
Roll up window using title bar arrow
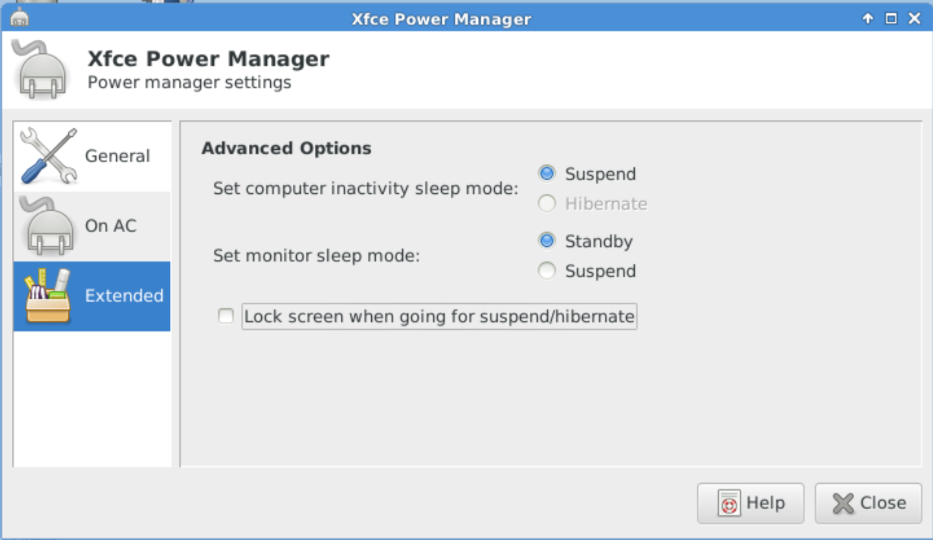(868, 18)
